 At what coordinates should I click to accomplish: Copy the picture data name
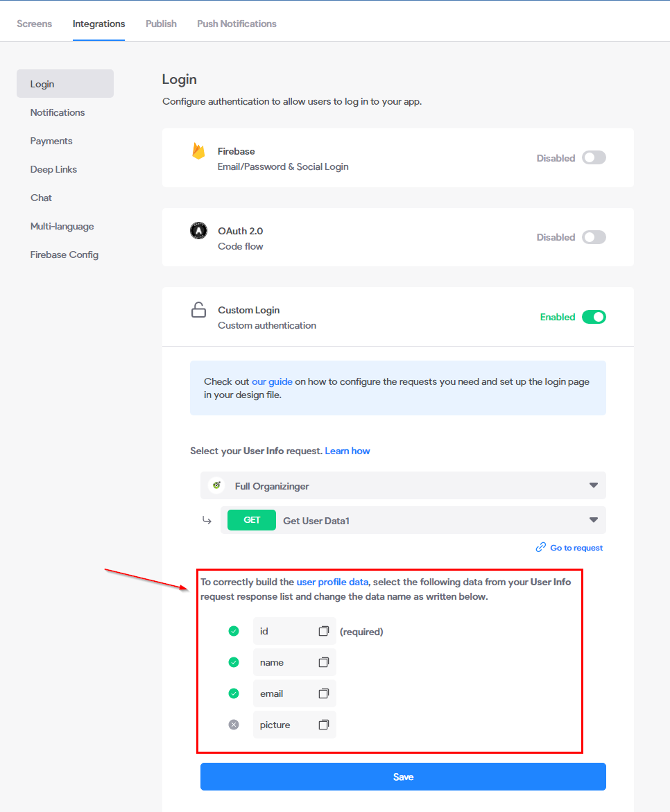(x=323, y=725)
